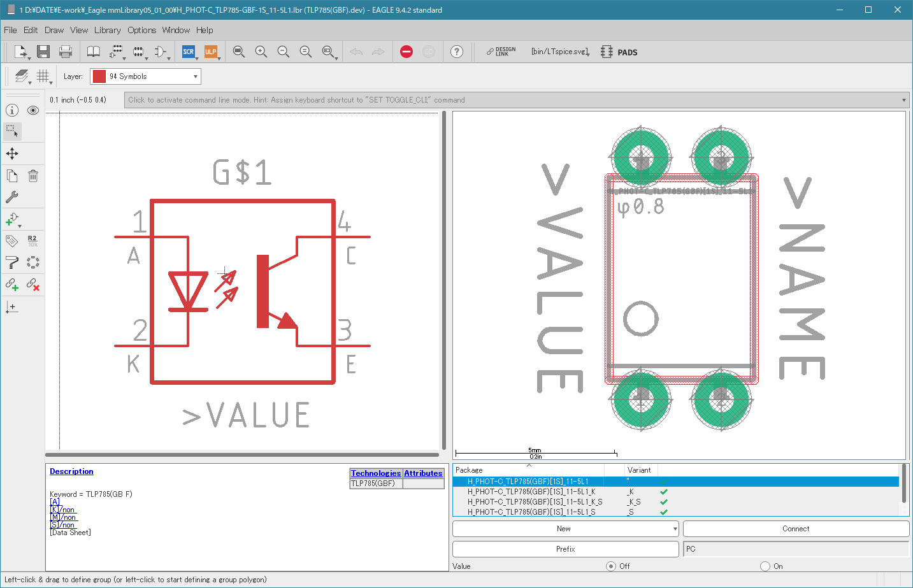Click the remove link icon with red X
913x588 pixels.
point(33,284)
